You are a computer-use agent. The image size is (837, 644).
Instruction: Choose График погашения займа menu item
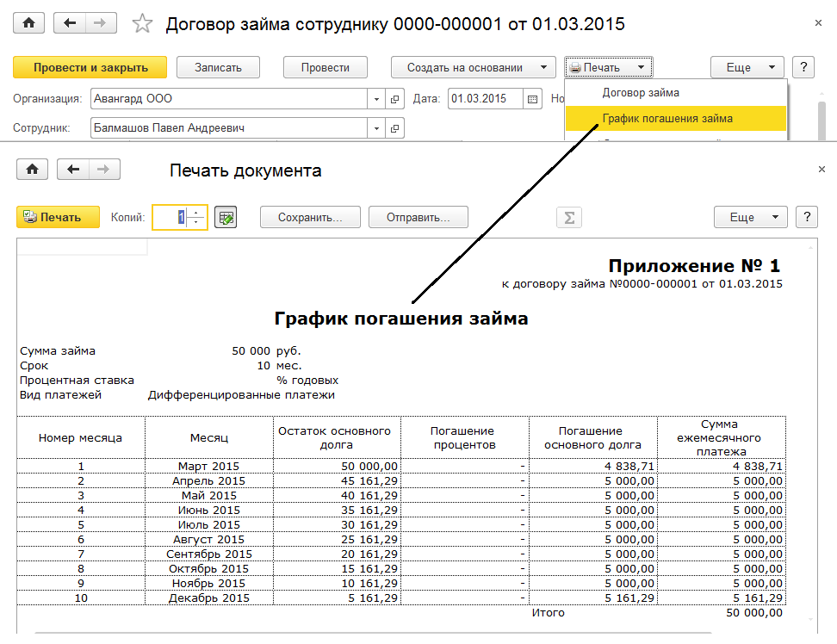point(667,118)
